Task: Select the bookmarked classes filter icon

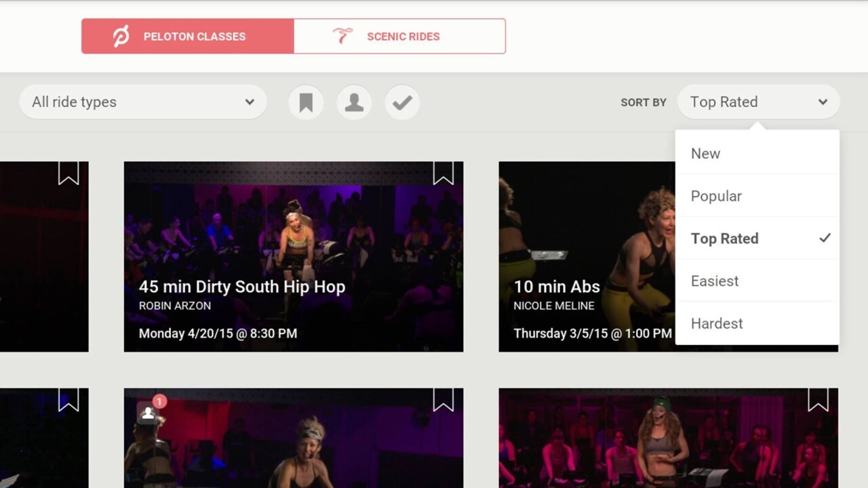Action: [306, 102]
